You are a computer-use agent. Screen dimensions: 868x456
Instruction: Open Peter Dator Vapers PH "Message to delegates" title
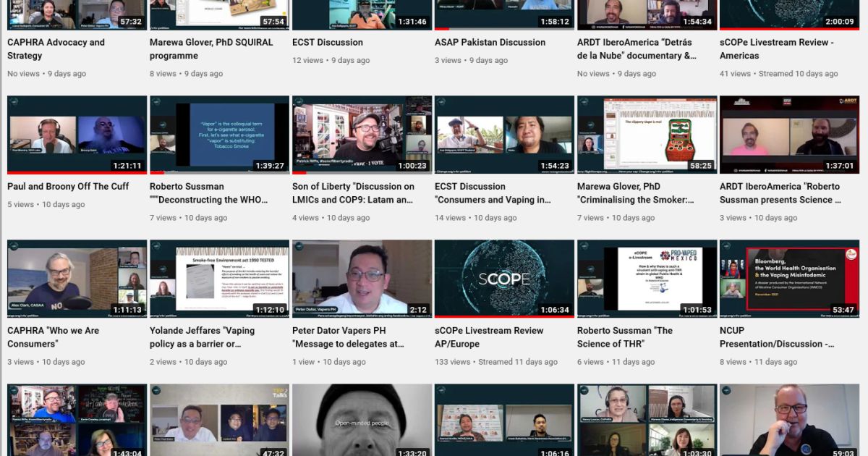pos(348,337)
